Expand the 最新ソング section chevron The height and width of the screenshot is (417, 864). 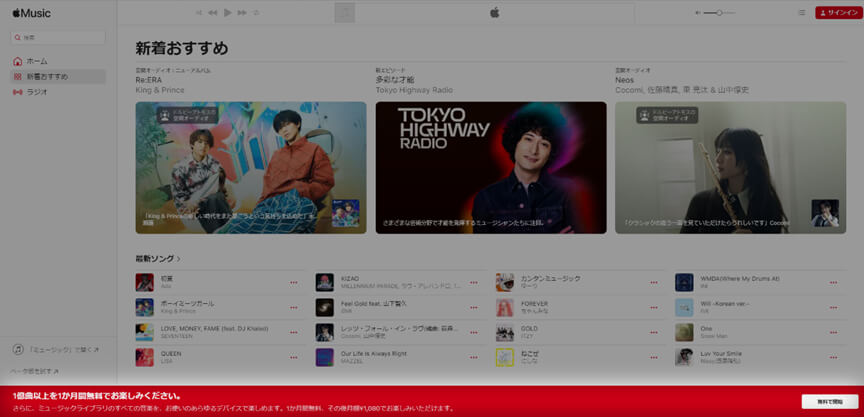[179, 258]
